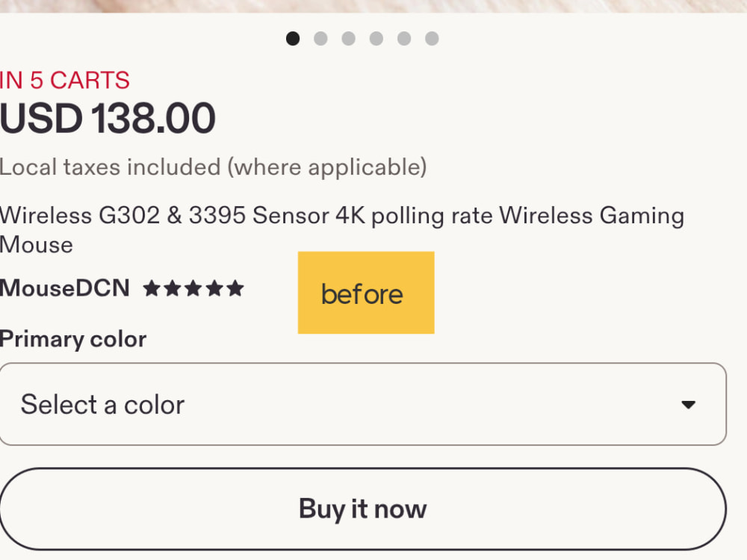Screen dimensions: 747x560
Task: Click the yellow before label
Action: click(x=366, y=293)
